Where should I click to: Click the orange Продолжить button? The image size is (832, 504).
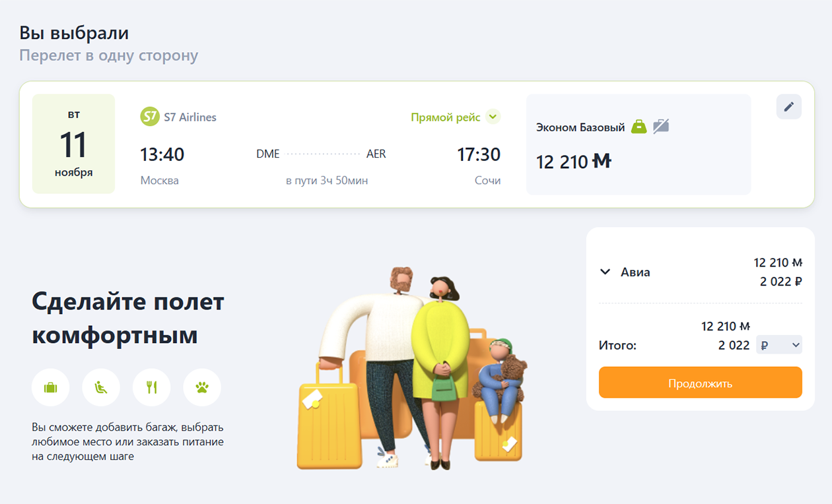tap(701, 383)
